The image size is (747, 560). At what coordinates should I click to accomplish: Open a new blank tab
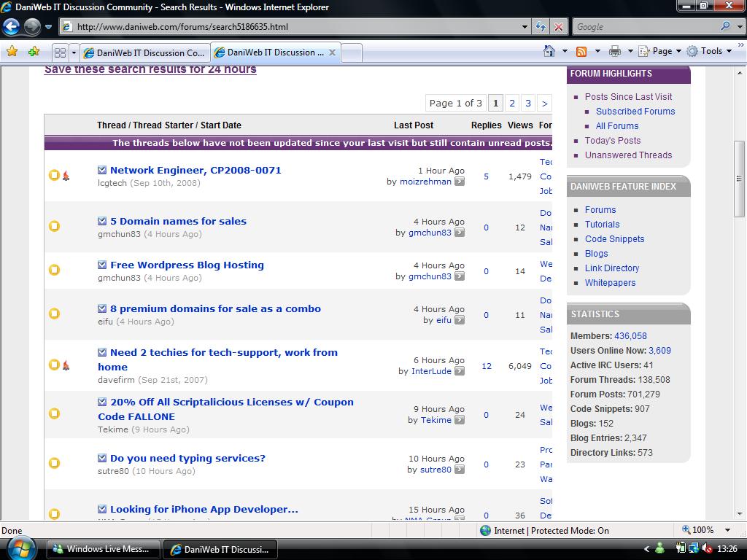click(352, 52)
